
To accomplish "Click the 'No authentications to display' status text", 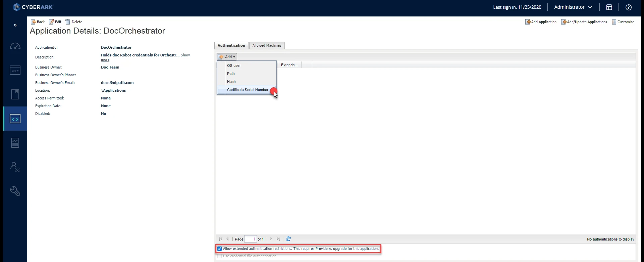I will (x=610, y=239).
